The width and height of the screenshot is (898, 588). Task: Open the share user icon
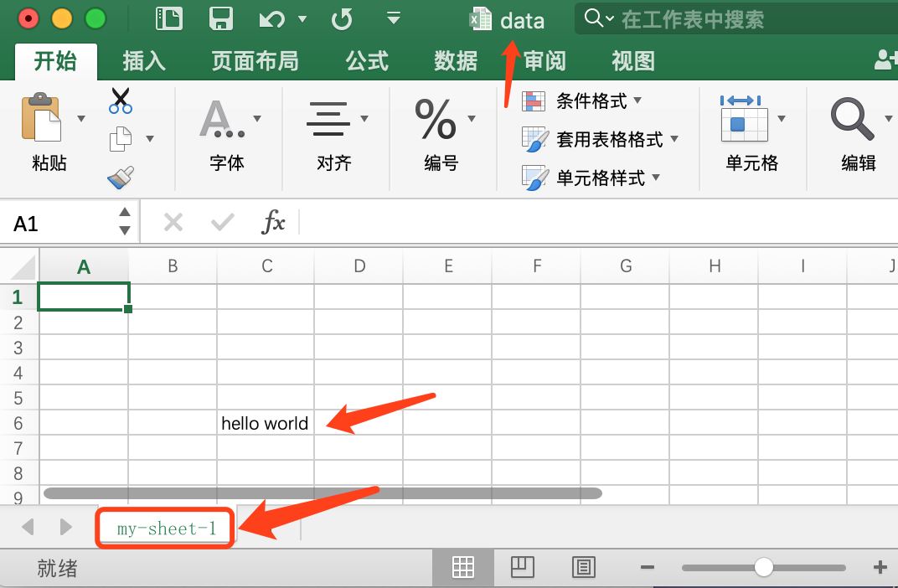point(885,59)
